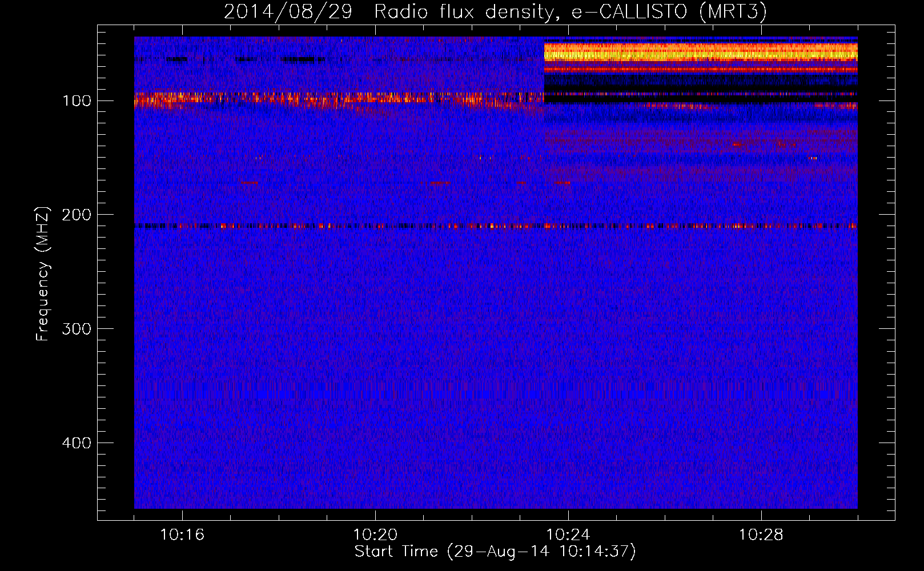
Task: Click the 100 frequency tick label
Action: (77, 101)
